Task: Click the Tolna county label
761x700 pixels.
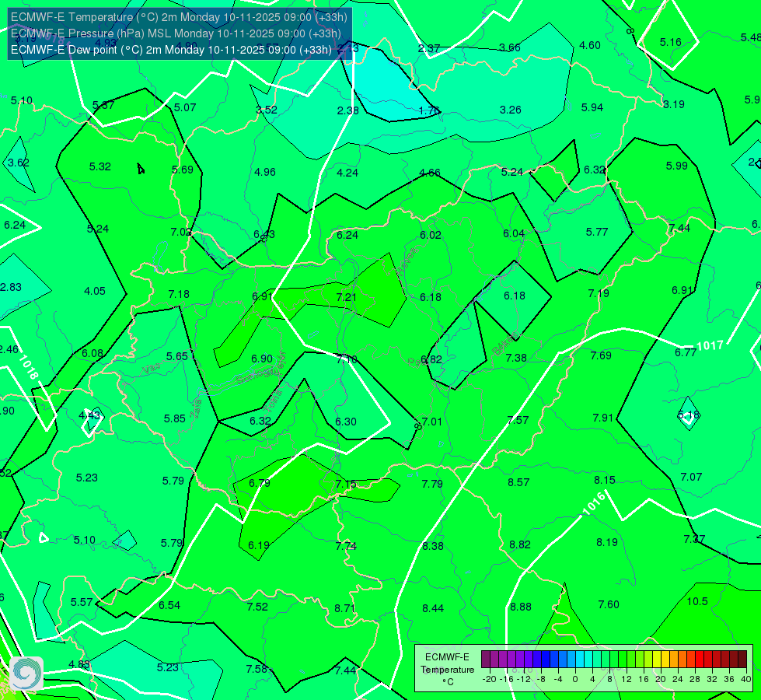Action: point(274,402)
